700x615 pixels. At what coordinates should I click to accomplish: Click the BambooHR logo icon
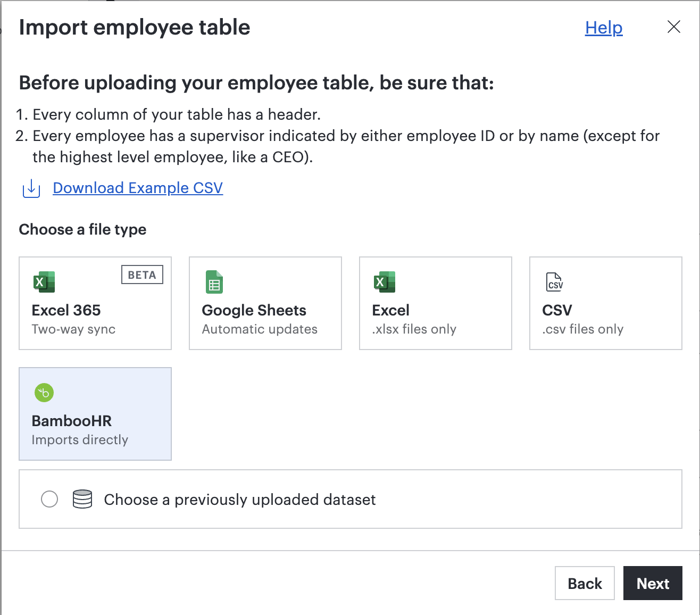click(44, 393)
